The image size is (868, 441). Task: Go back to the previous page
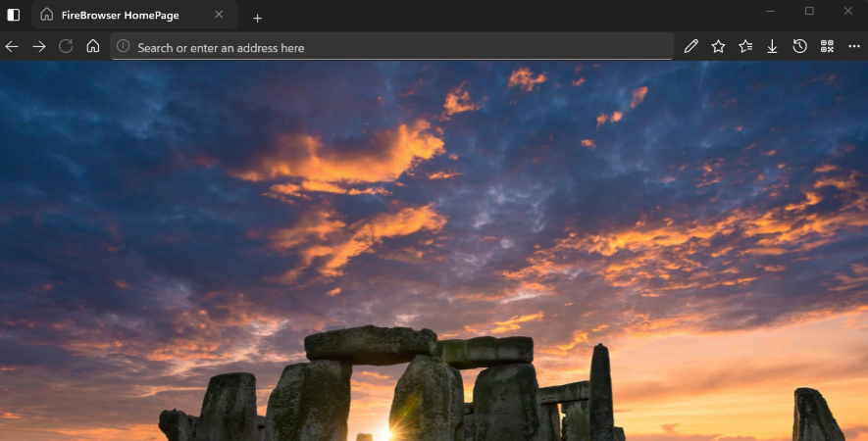click(12, 46)
